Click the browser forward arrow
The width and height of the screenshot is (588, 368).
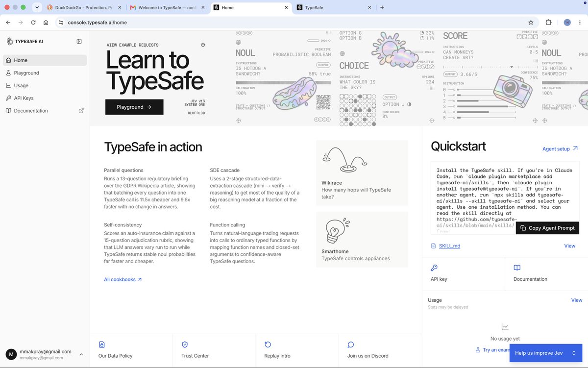coord(21,22)
